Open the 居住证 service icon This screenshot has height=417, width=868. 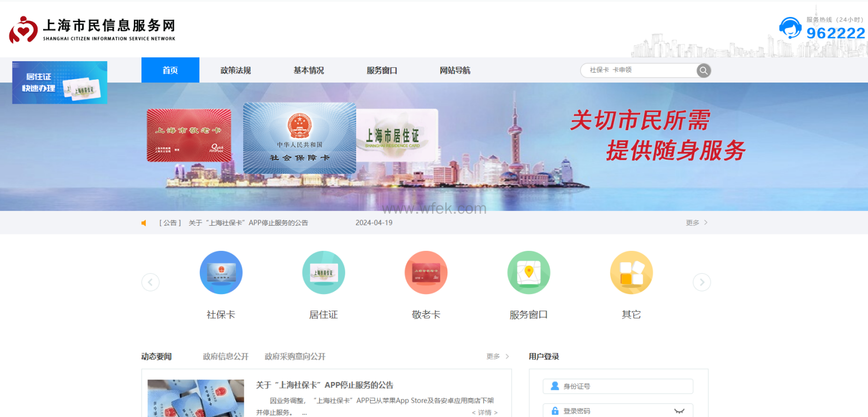pos(323,273)
